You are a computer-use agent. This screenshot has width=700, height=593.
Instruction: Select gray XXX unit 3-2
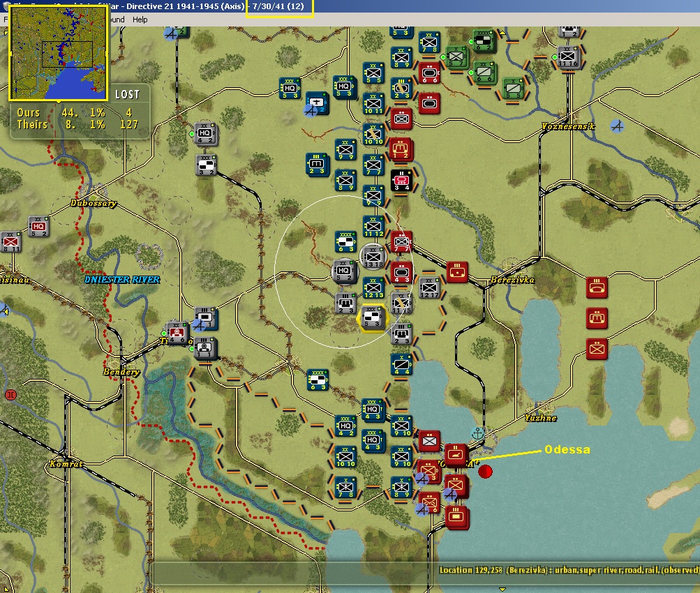pos(206,165)
